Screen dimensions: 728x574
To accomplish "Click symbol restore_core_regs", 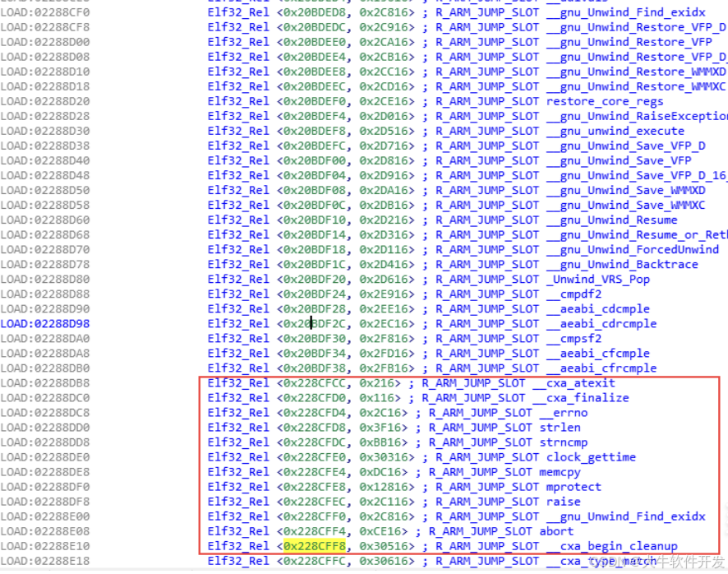I will click(605, 101).
